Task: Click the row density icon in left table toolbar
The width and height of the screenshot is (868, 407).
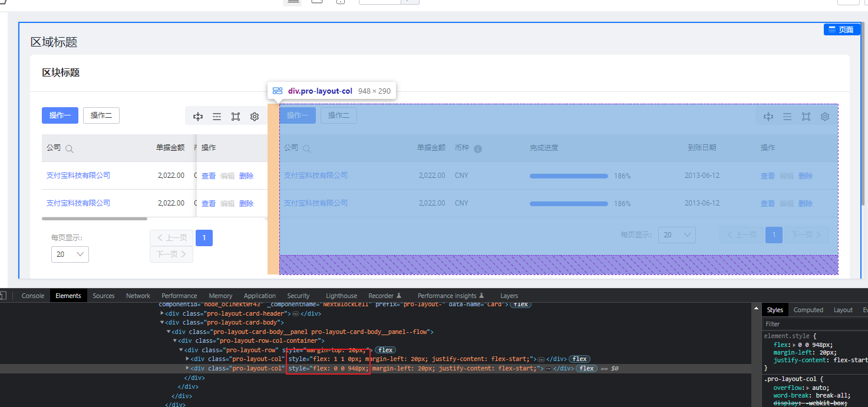Action: [217, 117]
